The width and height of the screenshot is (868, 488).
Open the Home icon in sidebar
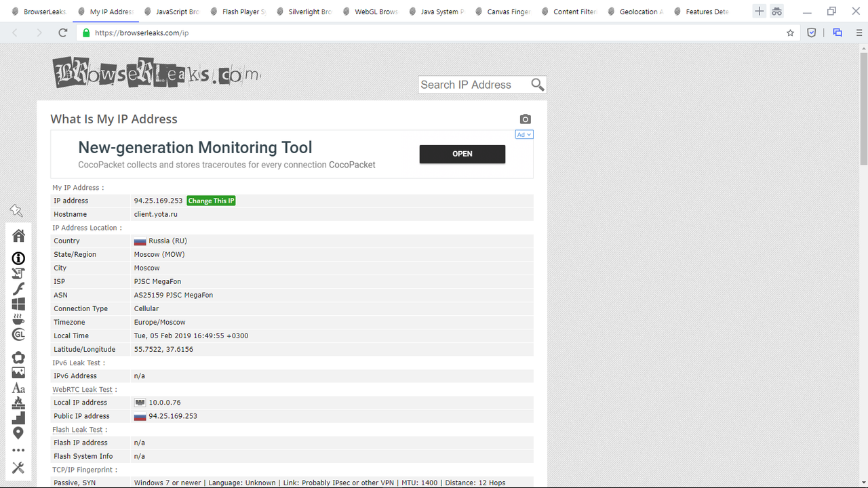(18, 235)
